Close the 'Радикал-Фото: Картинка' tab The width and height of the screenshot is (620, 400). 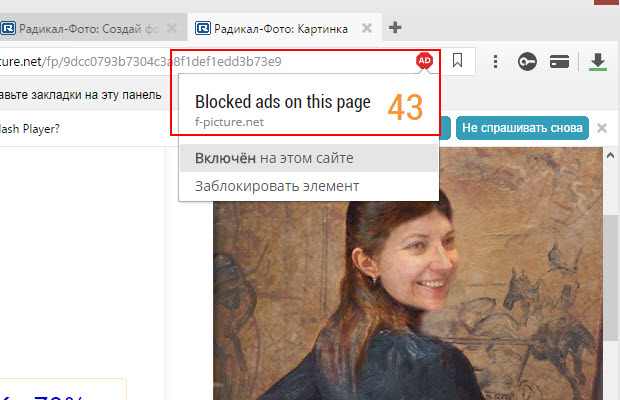pyautogui.click(x=368, y=29)
